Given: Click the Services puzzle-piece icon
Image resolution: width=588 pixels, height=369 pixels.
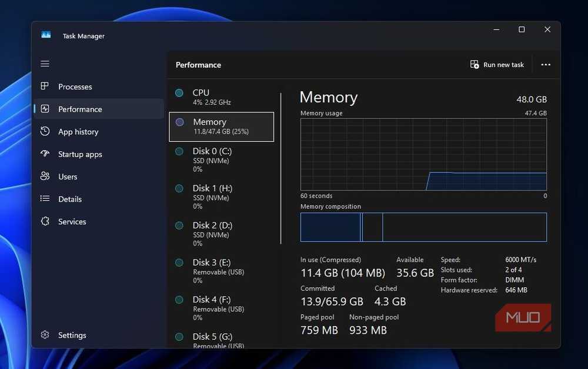Looking at the screenshot, I should tap(45, 221).
